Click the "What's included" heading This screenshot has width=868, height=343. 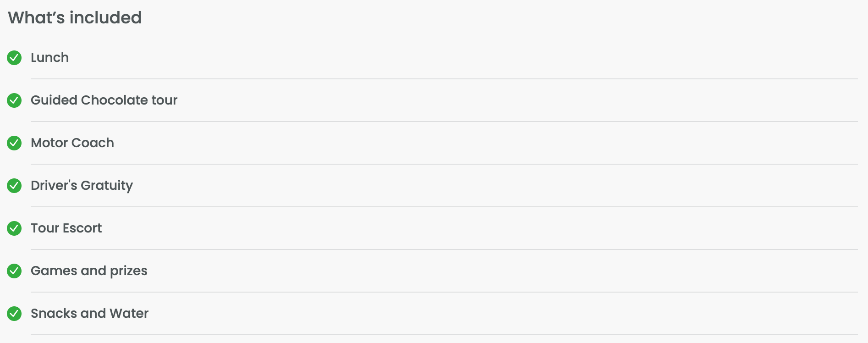click(x=75, y=18)
